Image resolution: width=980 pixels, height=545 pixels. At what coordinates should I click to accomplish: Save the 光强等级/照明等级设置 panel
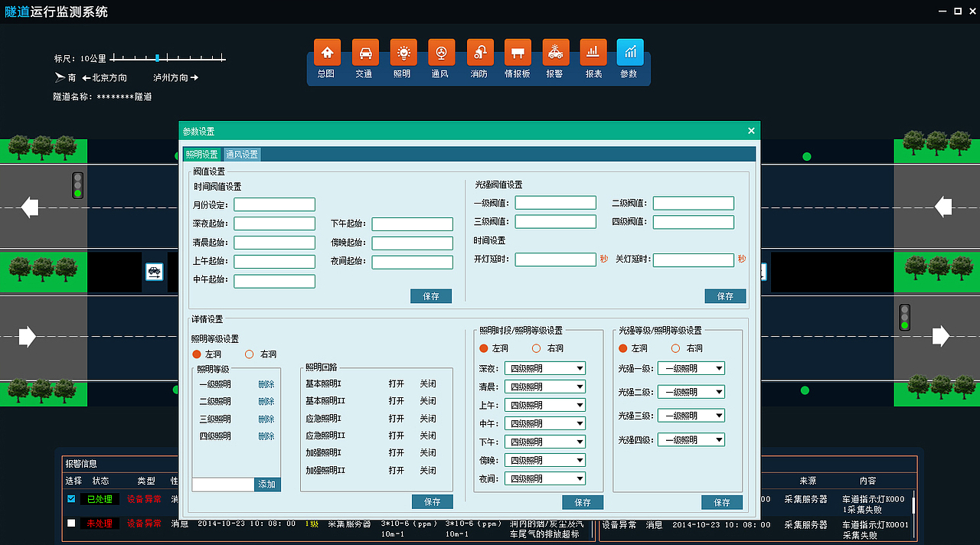click(x=722, y=503)
